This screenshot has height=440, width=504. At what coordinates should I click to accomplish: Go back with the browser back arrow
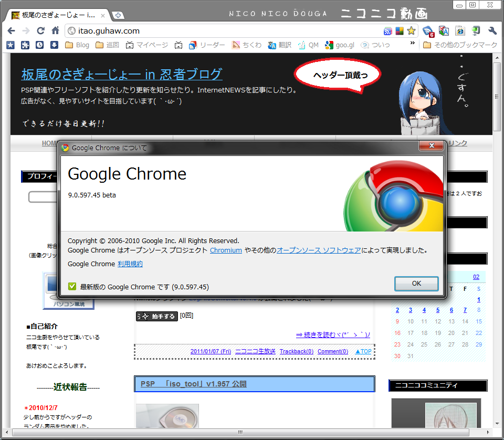click(x=11, y=30)
